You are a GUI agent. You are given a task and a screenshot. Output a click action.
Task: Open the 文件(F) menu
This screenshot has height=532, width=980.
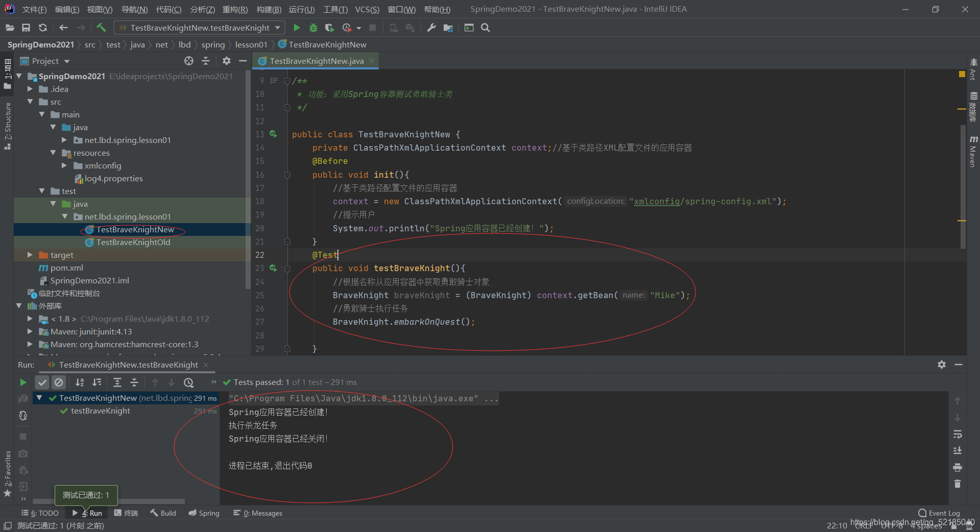34,9
